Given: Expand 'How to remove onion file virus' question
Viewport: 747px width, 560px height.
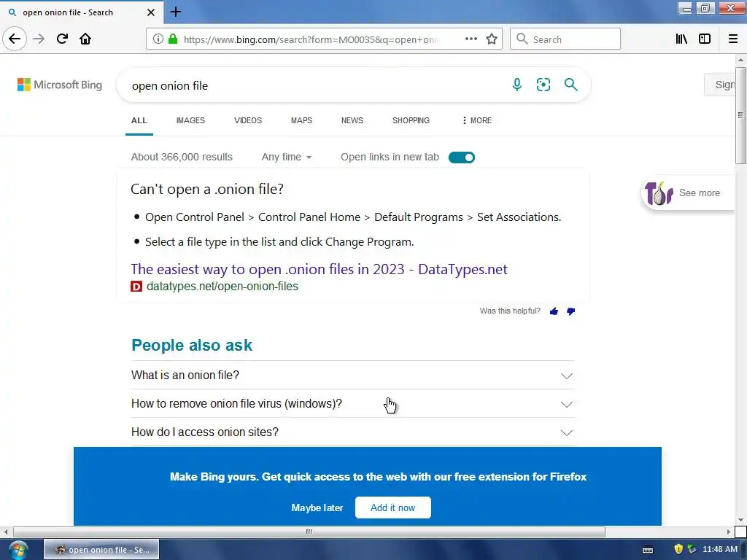Looking at the screenshot, I should click(352, 404).
